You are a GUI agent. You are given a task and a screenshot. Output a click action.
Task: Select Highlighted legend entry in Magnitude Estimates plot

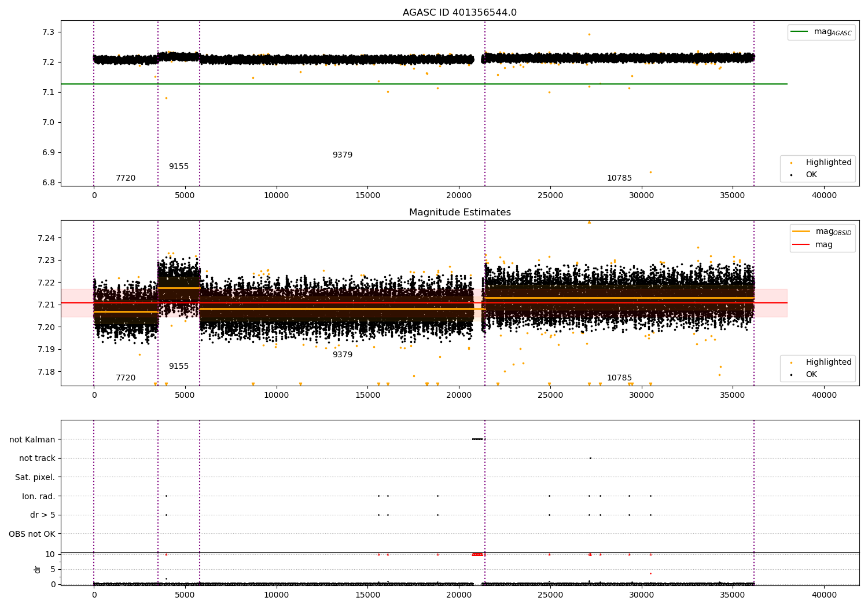(x=829, y=362)
